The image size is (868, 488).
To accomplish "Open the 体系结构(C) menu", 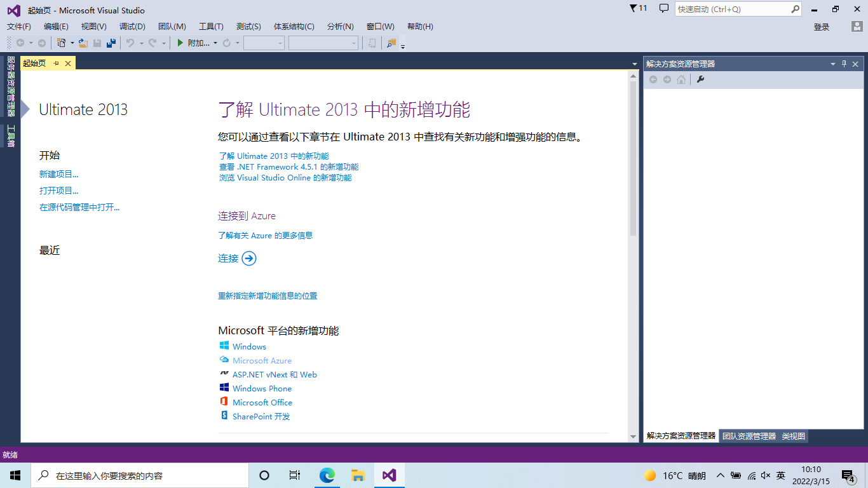I will pyautogui.click(x=294, y=26).
